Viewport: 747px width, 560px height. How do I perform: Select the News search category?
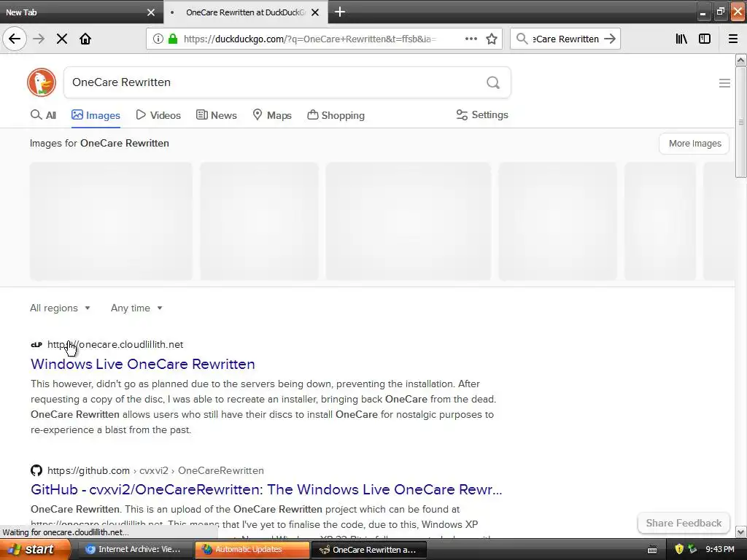216,115
